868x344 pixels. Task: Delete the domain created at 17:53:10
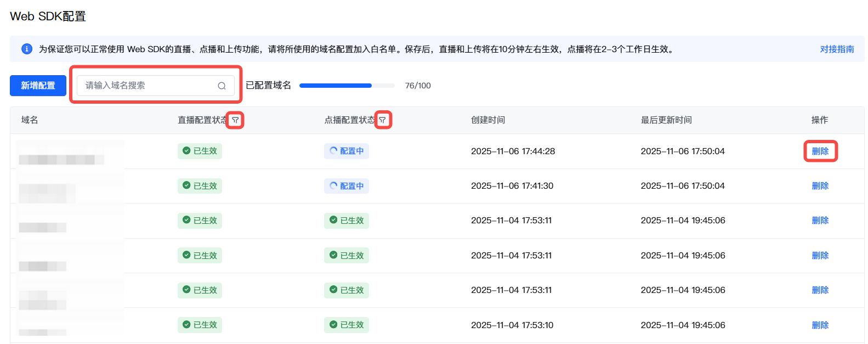click(820, 325)
